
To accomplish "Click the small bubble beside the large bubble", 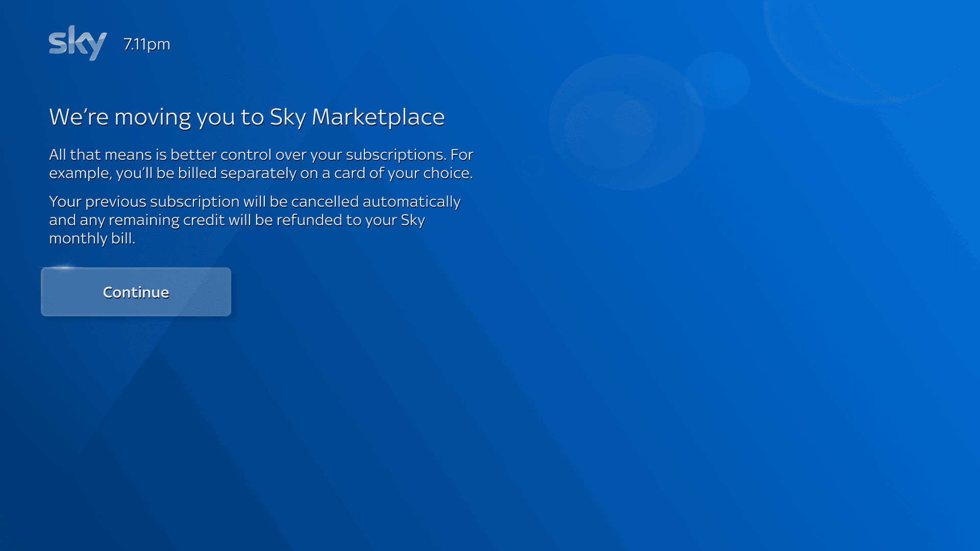I will click(717, 80).
